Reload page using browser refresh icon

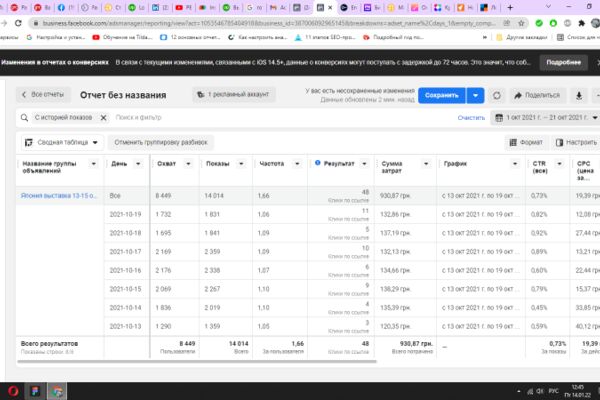18,23
